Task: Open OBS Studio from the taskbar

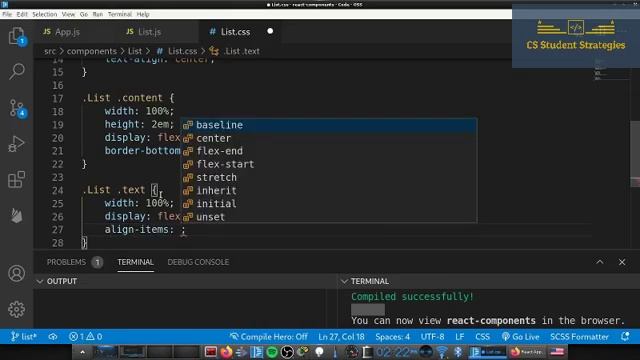Action: pyautogui.click(x=287, y=352)
